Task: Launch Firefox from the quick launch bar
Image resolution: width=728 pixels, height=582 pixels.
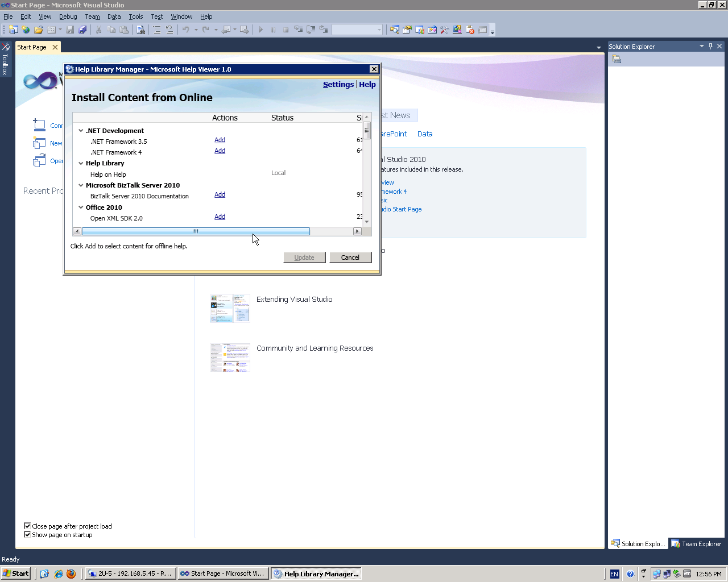Action: tap(71, 573)
